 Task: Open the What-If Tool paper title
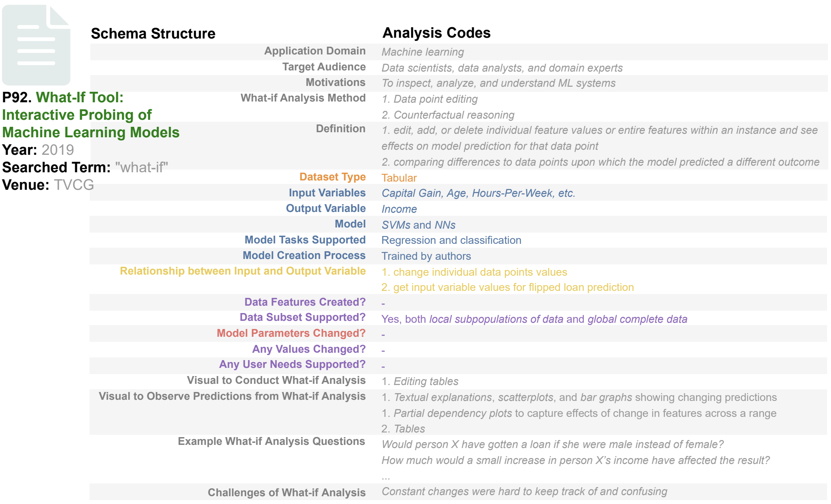[90, 115]
